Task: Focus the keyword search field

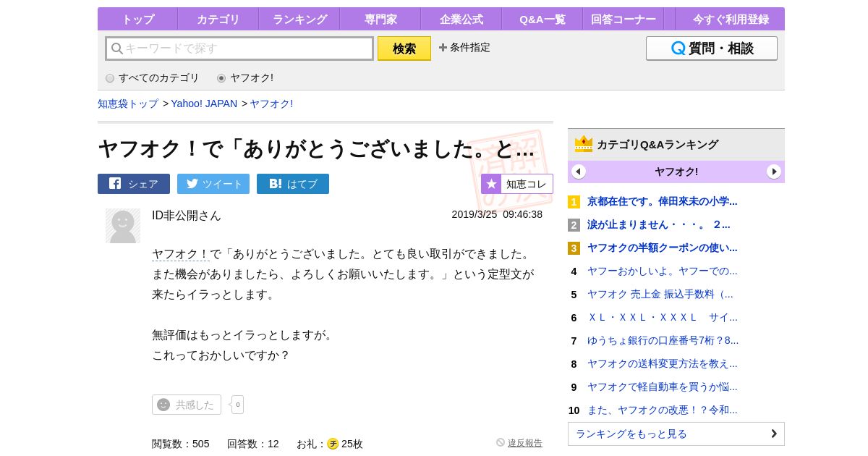Action: pos(239,48)
